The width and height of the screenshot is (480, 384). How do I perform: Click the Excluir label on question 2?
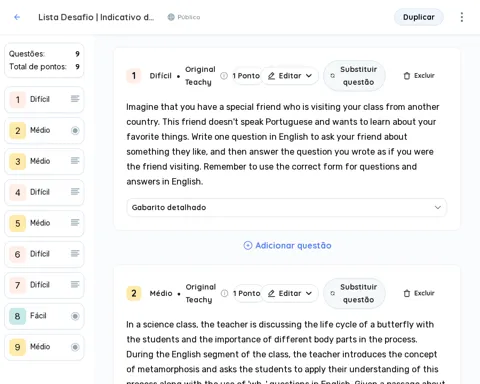tap(424, 293)
